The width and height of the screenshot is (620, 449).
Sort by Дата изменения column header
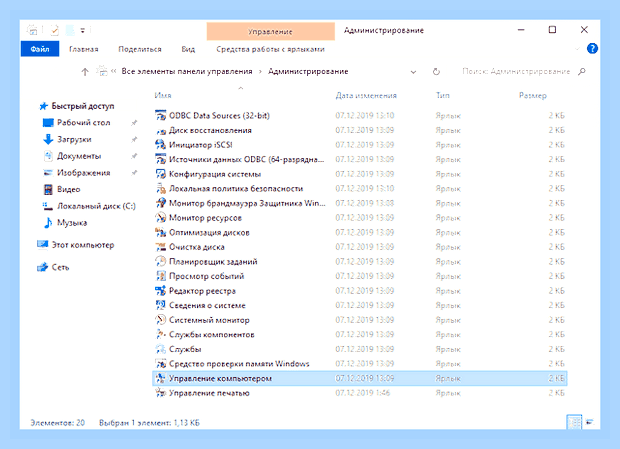[366, 95]
